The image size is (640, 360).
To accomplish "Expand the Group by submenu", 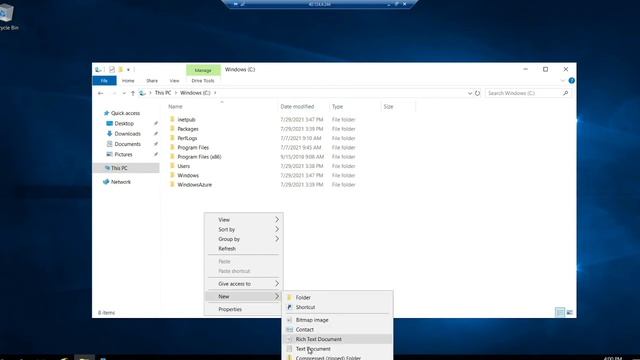I will click(277, 239).
